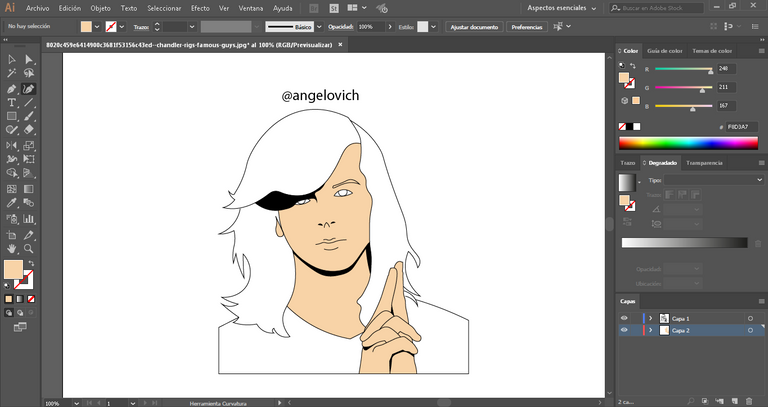Click the Preferencias button
The width and height of the screenshot is (768, 407).
click(527, 27)
